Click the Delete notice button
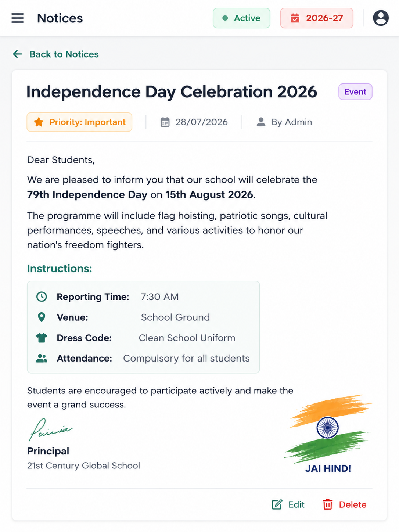 tap(344, 504)
